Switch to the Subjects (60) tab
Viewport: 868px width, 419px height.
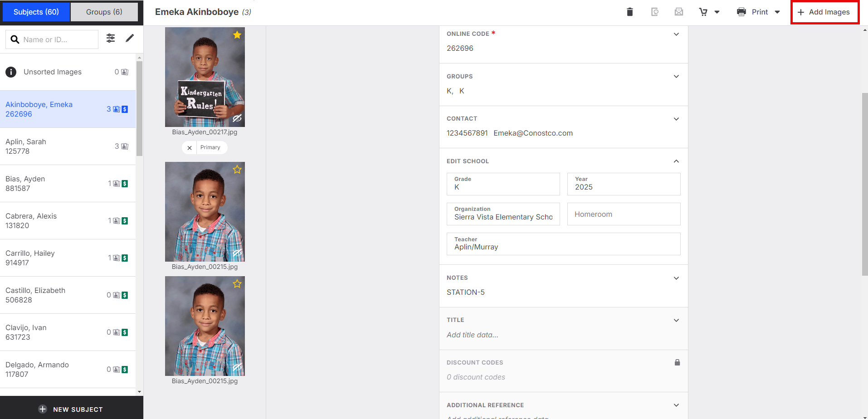(x=36, y=12)
